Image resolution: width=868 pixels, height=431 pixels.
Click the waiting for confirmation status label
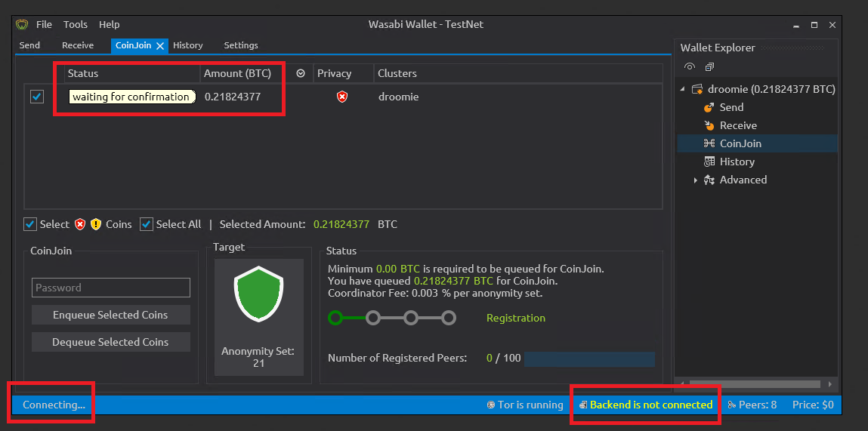[x=131, y=97]
